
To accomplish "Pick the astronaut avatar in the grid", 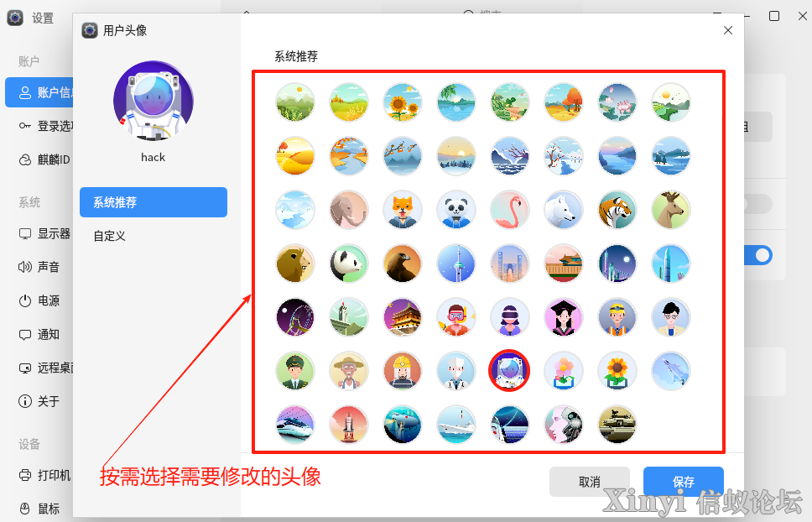I will pyautogui.click(x=509, y=371).
